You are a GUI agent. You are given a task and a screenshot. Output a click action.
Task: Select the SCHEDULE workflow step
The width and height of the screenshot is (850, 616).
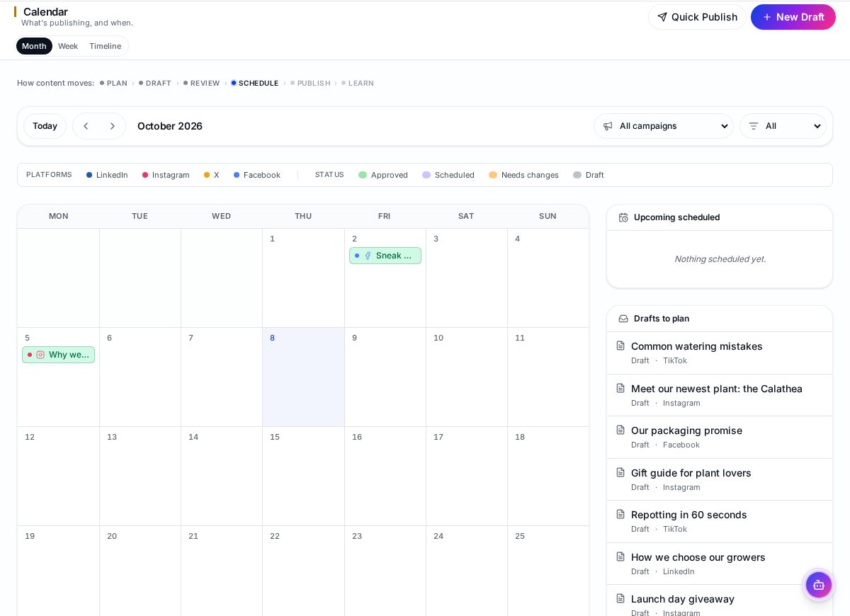(x=255, y=83)
